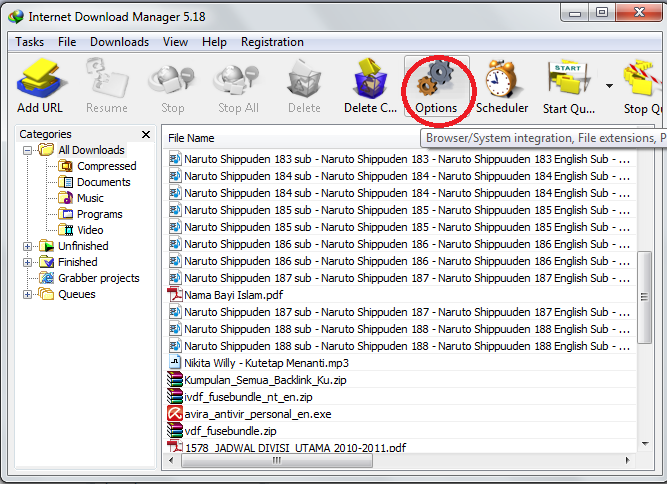
Task: Click the Add URL toolbar icon
Action: tap(40, 79)
